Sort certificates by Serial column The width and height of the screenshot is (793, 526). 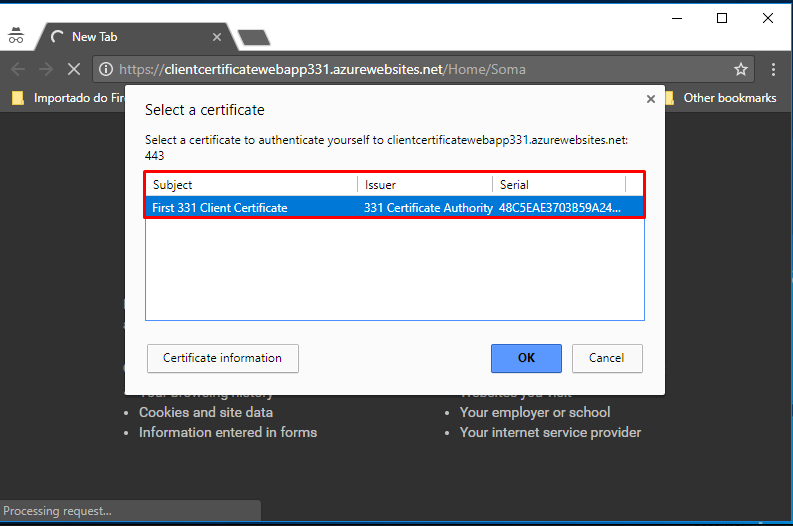[x=559, y=185]
